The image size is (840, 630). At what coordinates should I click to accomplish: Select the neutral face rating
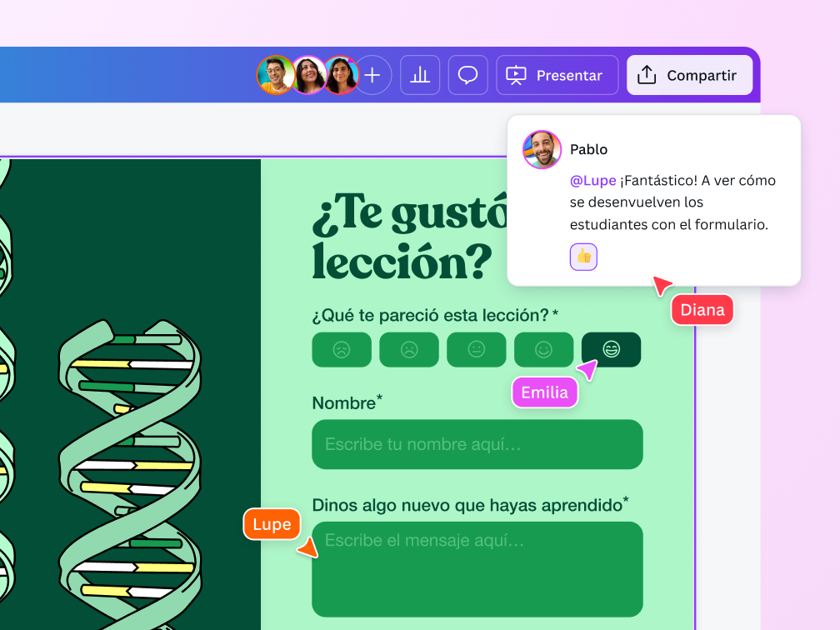tap(477, 349)
